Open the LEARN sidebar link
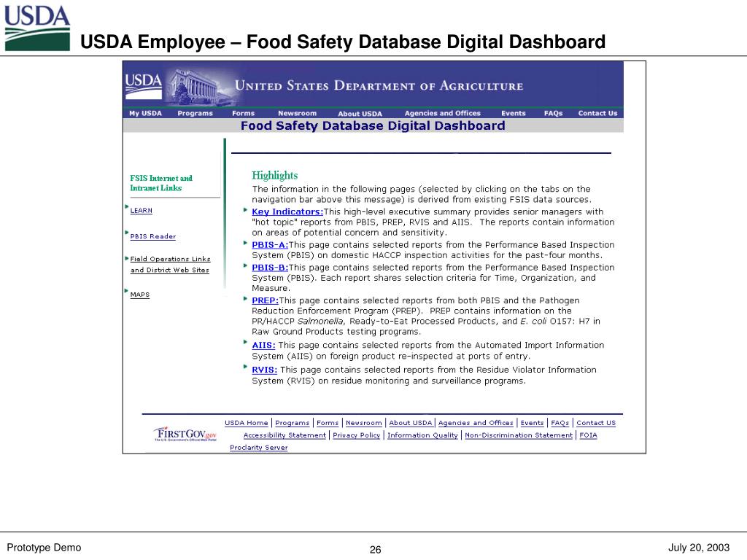 141,211
